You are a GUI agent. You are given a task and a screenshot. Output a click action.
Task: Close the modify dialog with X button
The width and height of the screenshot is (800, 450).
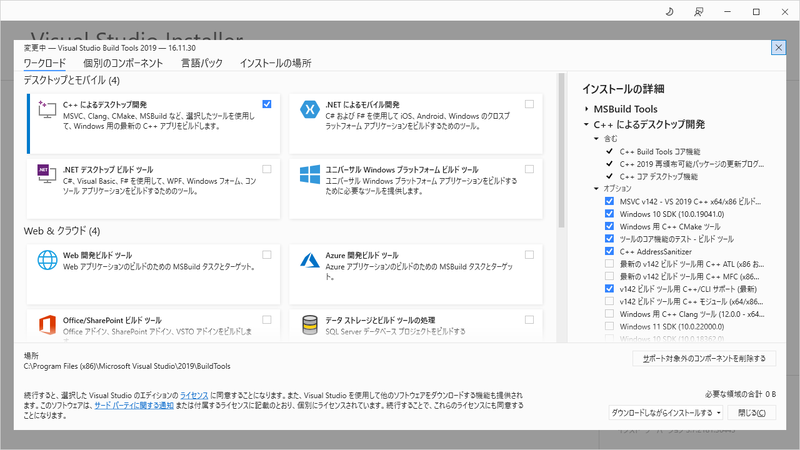coord(778,48)
